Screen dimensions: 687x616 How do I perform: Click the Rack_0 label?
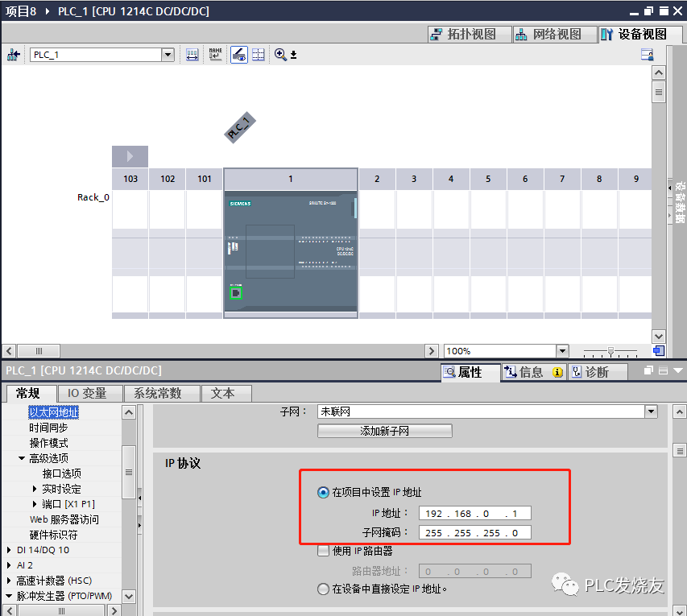[x=93, y=197]
